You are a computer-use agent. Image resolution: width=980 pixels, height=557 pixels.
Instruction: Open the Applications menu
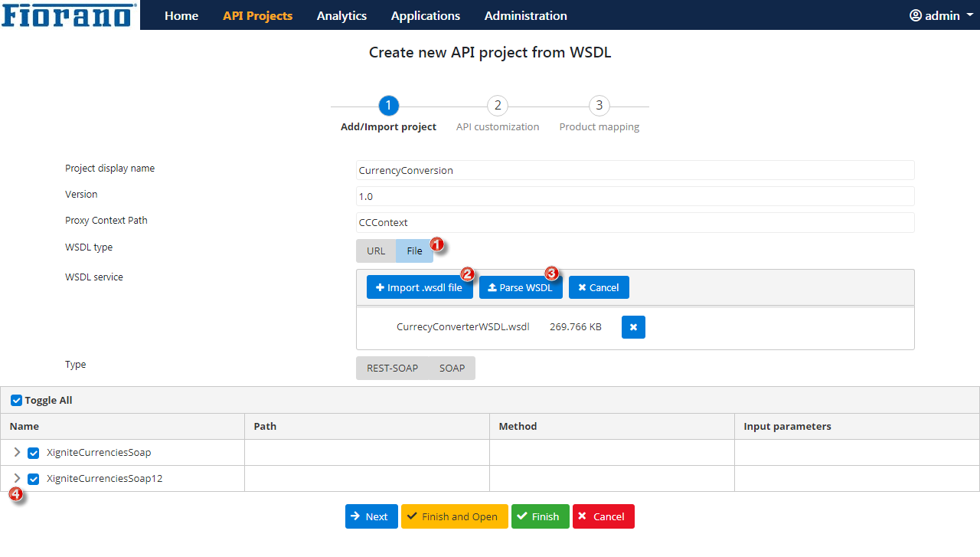tap(426, 15)
